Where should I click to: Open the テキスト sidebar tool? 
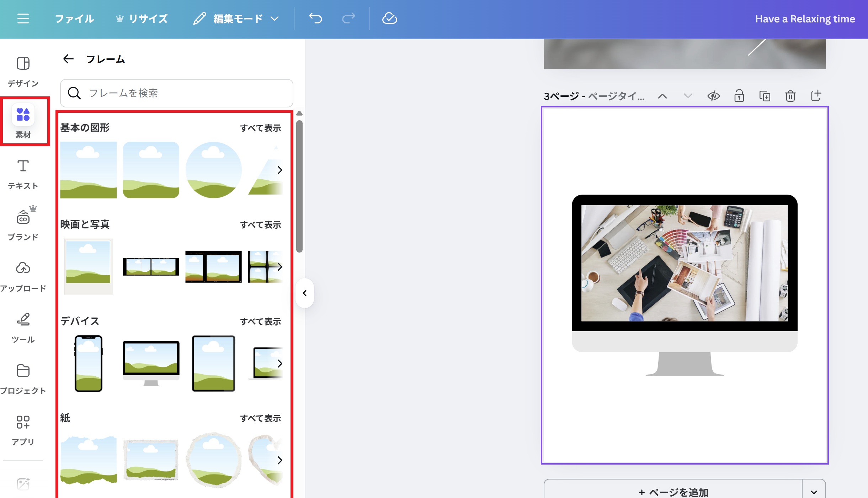point(23,174)
